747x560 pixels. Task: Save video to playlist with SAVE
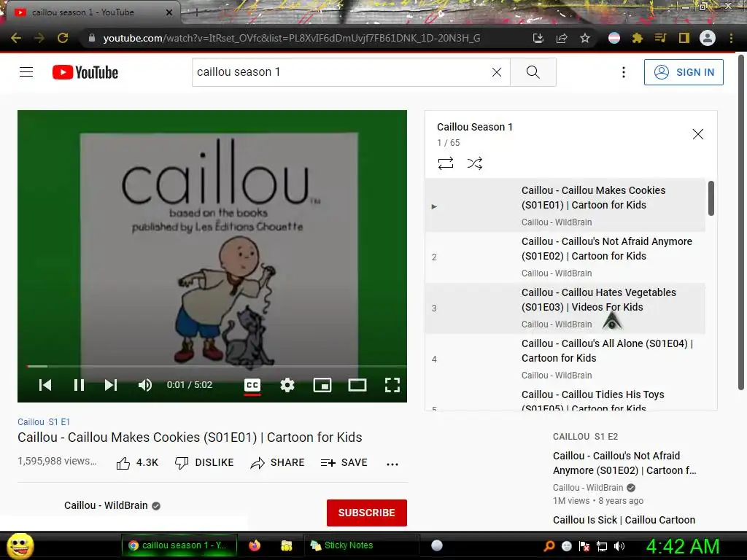(x=344, y=462)
